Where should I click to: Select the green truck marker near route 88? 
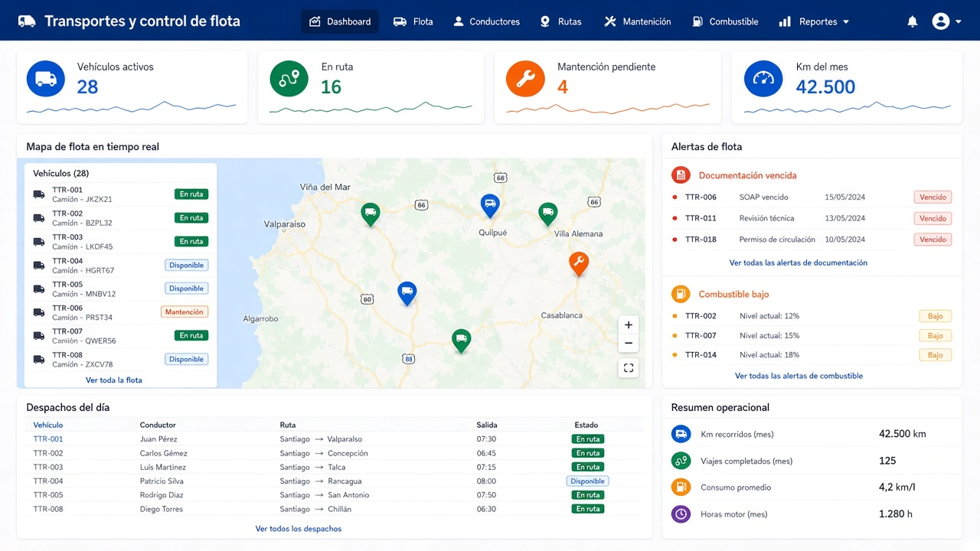(461, 341)
